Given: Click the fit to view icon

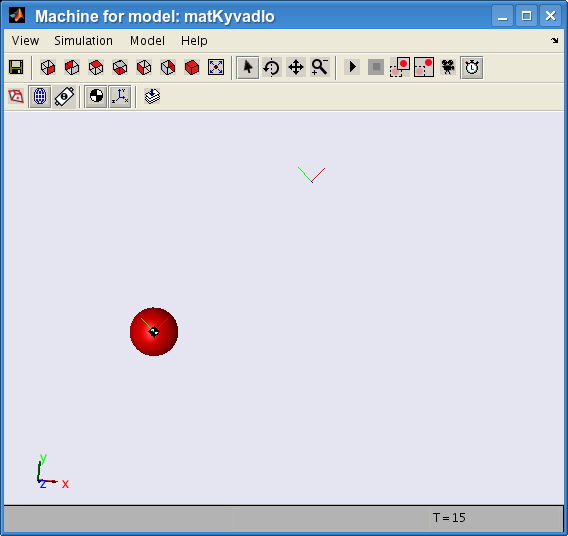Looking at the screenshot, I should pyautogui.click(x=216, y=67).
